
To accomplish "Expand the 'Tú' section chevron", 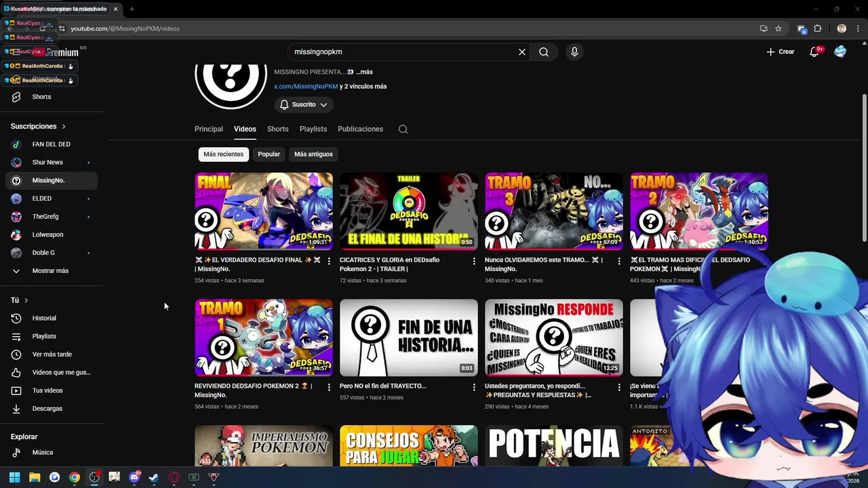I will tap(26, 300).
